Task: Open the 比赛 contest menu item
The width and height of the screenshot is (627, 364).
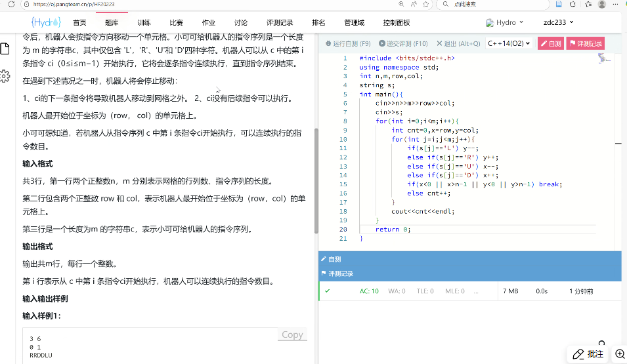Action: [x=176, y=22]
